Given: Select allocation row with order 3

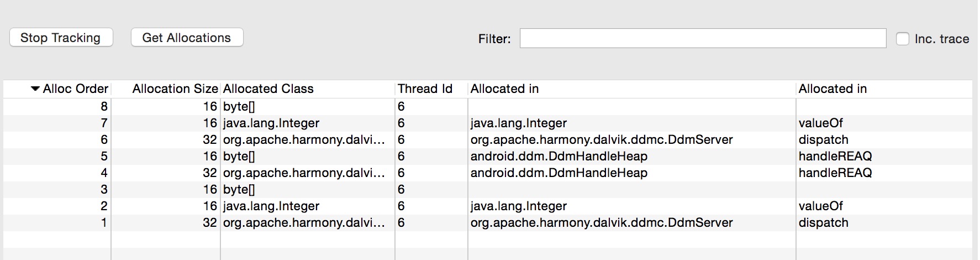Looking at the screenshot, I should click(488, 189).
